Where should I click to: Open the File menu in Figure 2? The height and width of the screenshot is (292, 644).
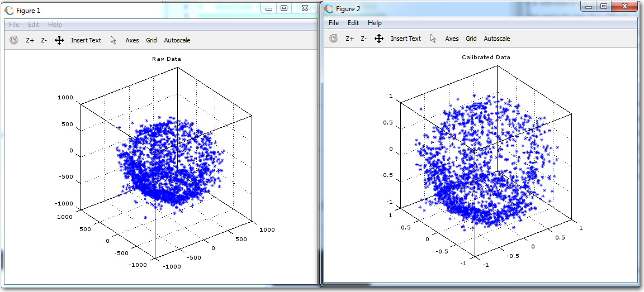(x=334, y=23)
